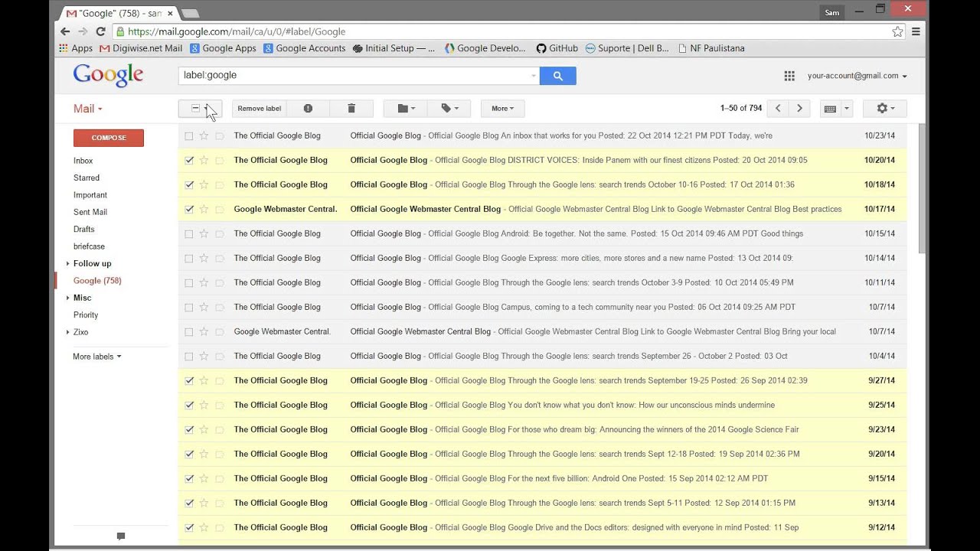The height and width of the screenshot is (551, 980).
Task: Open the Priority label
Action: (x=86, y=315)
